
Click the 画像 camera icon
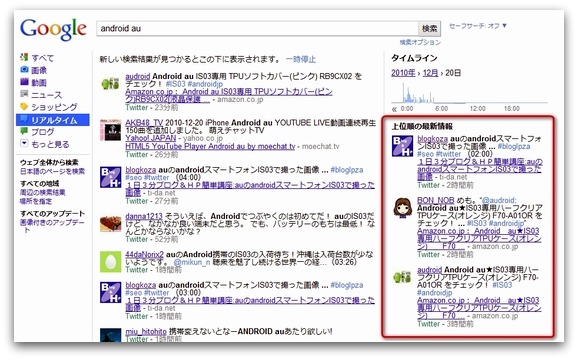24,69
